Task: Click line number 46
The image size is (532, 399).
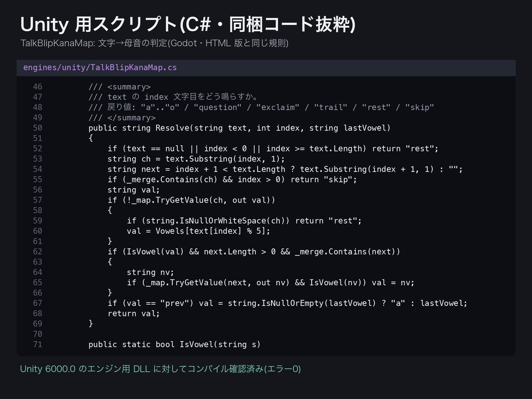Action: click(37, 87)
